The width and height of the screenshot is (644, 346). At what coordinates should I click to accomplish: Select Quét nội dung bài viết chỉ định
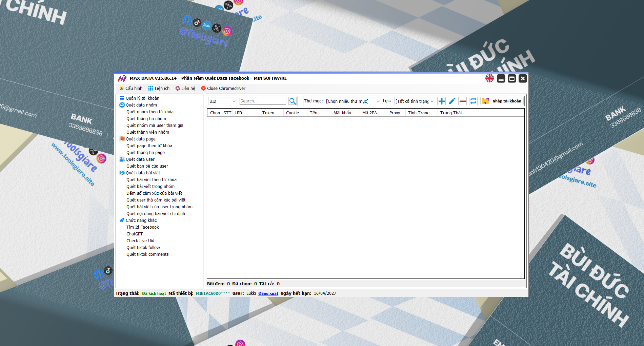tap(156, 213)
